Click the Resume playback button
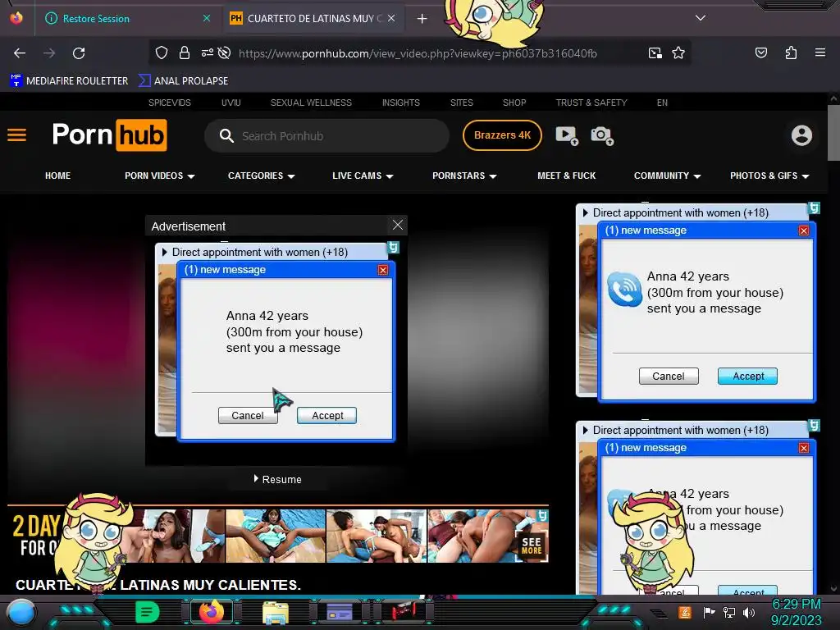The image size is (840, 630). point(278,479)
